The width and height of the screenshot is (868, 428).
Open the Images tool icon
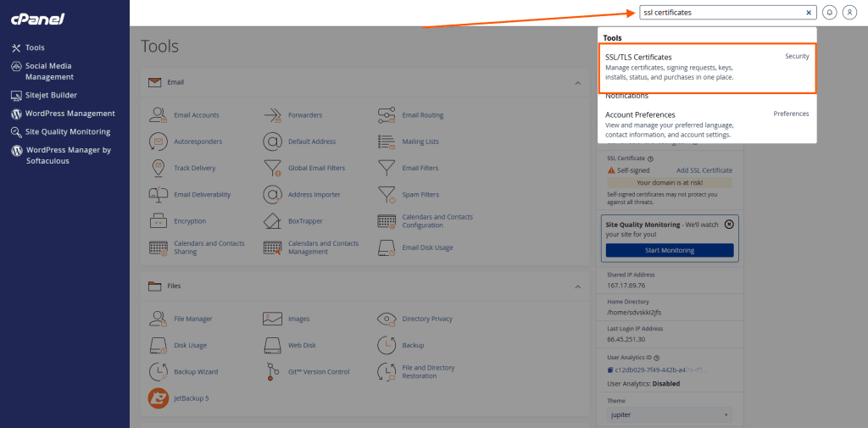[x=273, y=319]
